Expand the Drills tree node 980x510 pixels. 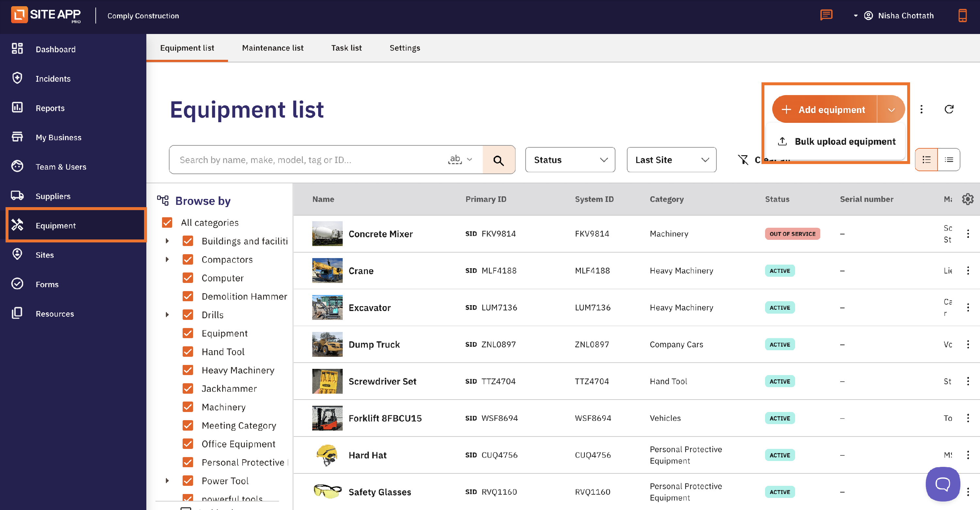point(167,315)
